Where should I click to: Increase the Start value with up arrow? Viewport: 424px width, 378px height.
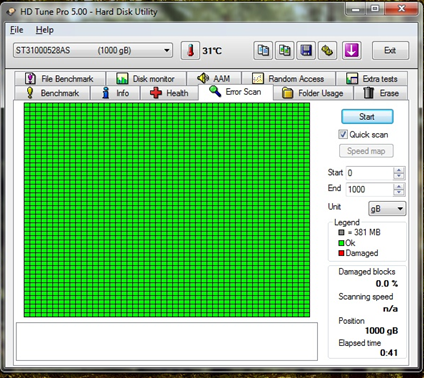pos(399,170)
